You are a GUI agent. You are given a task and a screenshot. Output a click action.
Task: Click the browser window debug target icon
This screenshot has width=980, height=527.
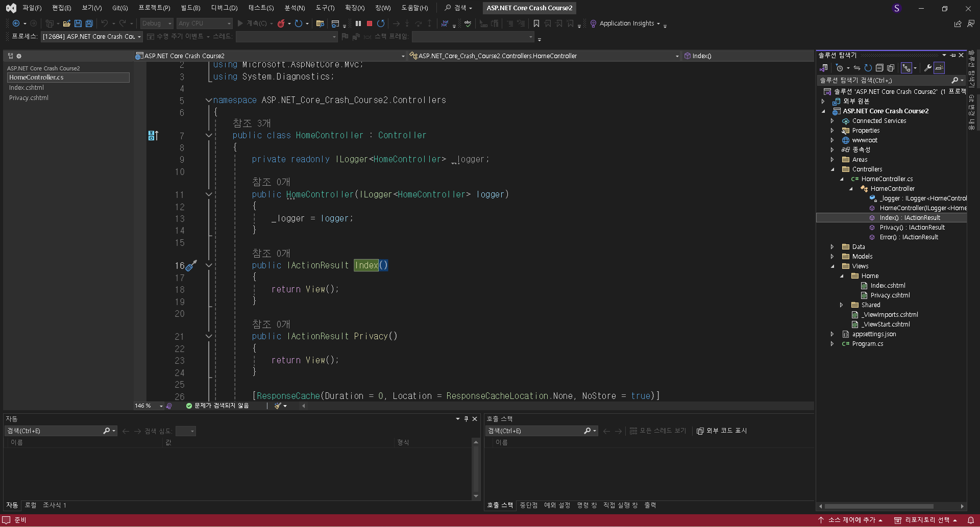[335, 23]
